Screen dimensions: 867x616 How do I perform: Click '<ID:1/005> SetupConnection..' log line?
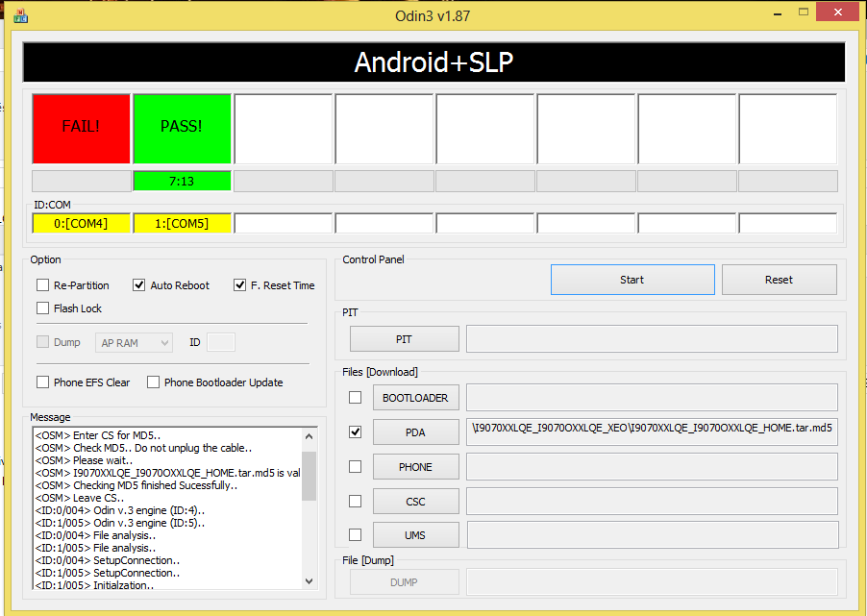pyautogui.click(x=108, y=573)
